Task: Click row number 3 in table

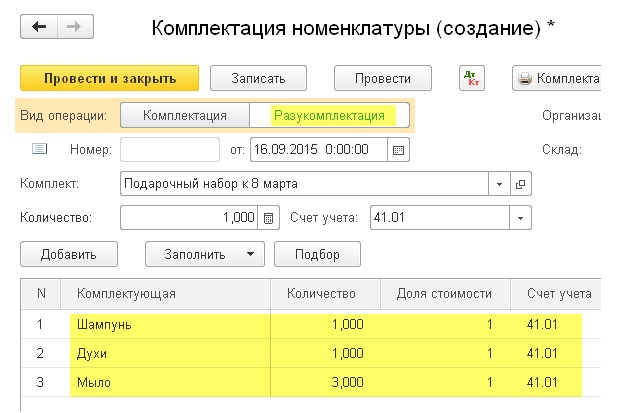Action: pos(40,382)
